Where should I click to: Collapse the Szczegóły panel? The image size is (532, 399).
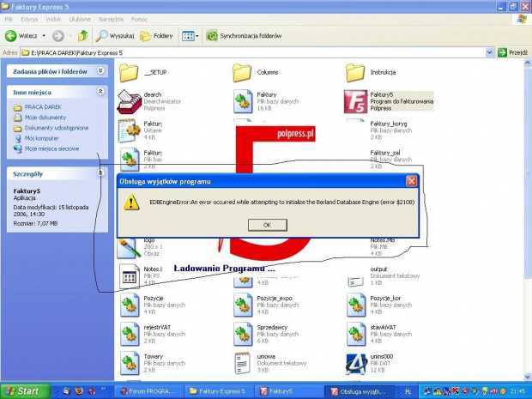(100, 173)
